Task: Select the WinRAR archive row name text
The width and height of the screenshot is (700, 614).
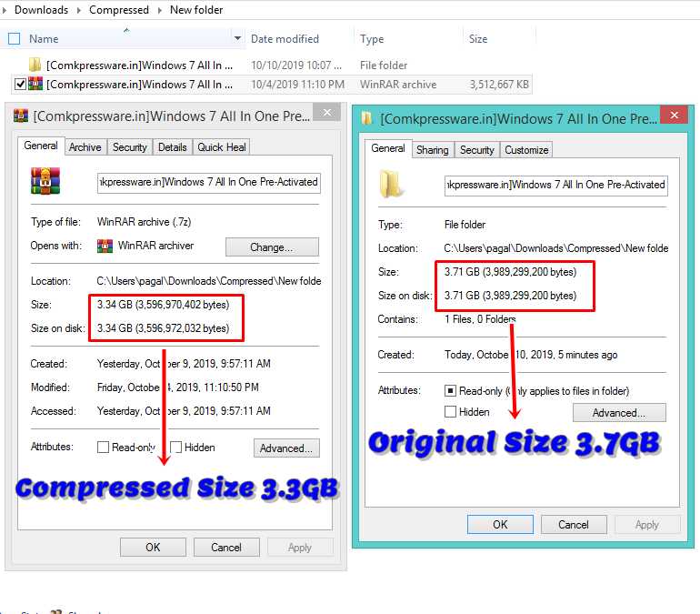Action: (139, 85)
